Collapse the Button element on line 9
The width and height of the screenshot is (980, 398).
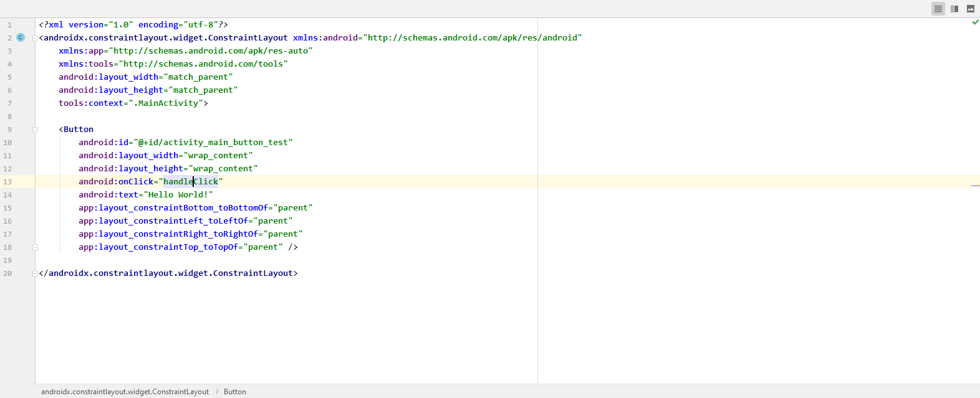35,130
